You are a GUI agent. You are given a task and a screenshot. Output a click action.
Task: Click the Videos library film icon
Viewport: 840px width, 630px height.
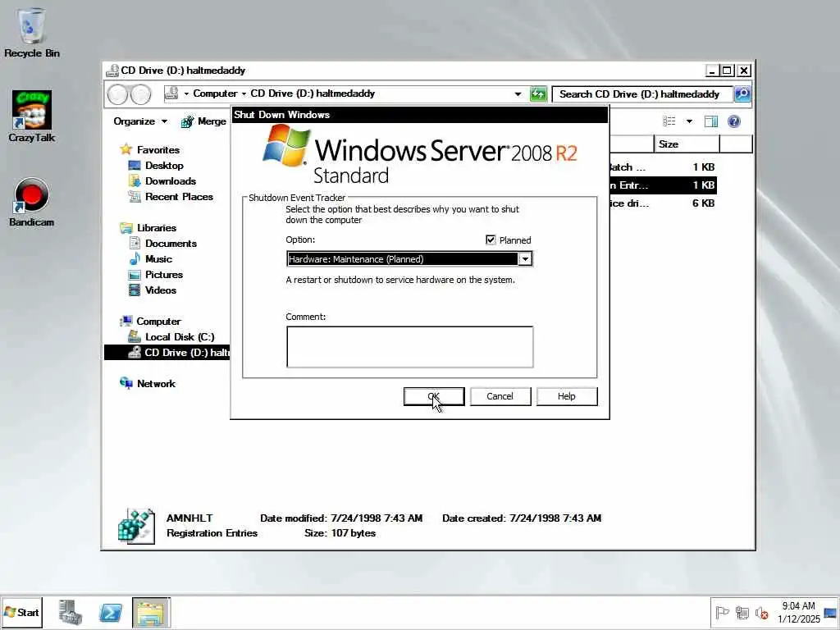point(135,290)
